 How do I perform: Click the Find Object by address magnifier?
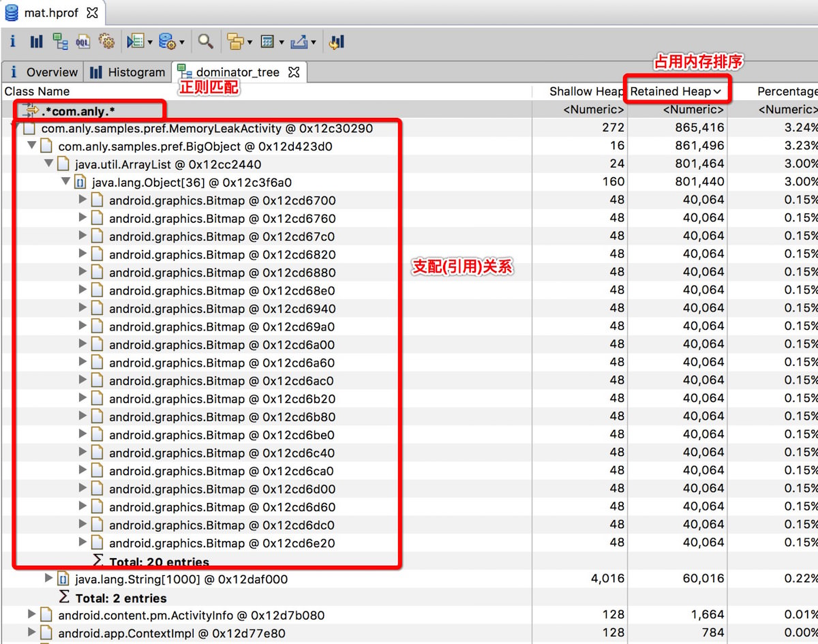[206, 42]
